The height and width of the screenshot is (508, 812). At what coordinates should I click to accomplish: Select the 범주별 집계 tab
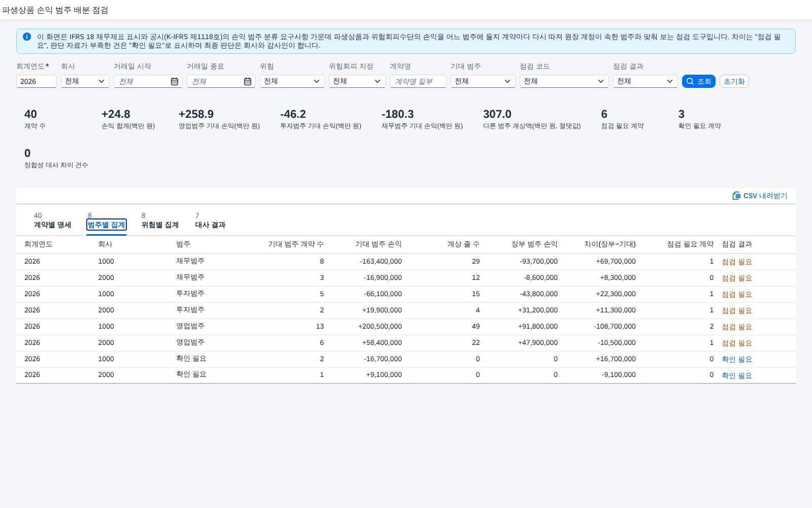(x=106, y=225)
